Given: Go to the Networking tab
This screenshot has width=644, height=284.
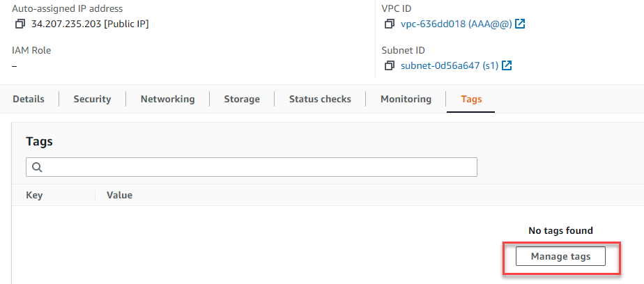Looking at the screenshot, I should [x=167, y=99].
